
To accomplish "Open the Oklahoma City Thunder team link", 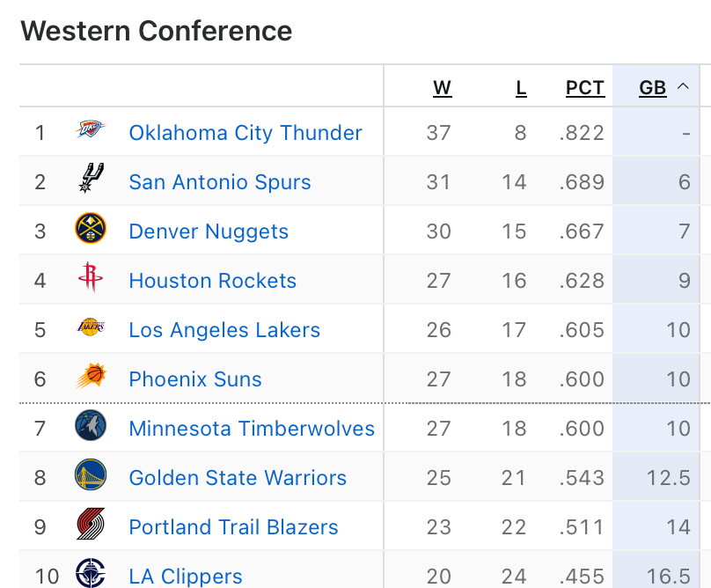I will (x=246, y=133).
